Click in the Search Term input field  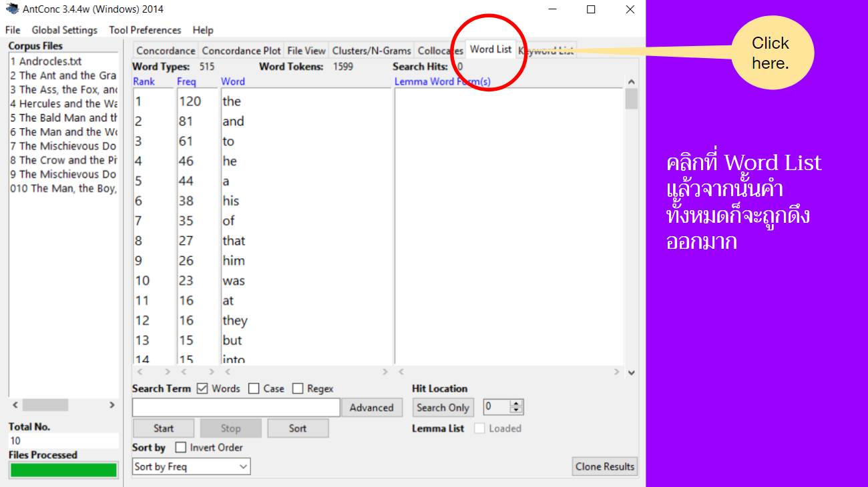pyautogui.click(x=236, y=408)
